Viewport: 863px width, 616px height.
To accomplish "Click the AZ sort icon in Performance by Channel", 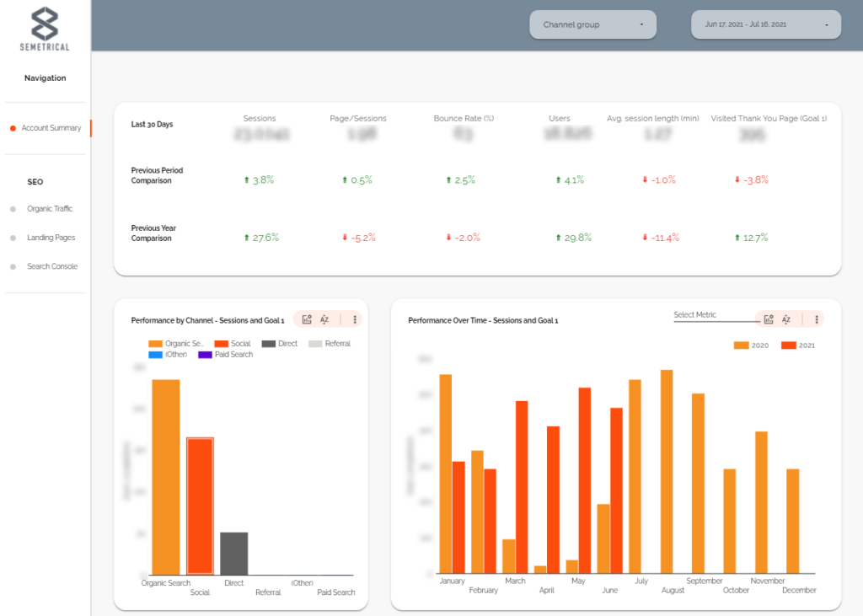I will pos(324,319).
